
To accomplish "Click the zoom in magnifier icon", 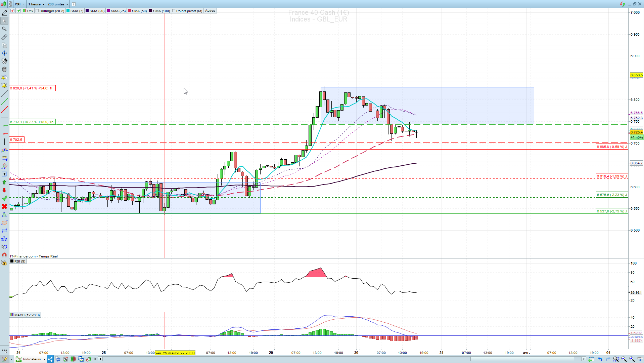I will point(632,359).
